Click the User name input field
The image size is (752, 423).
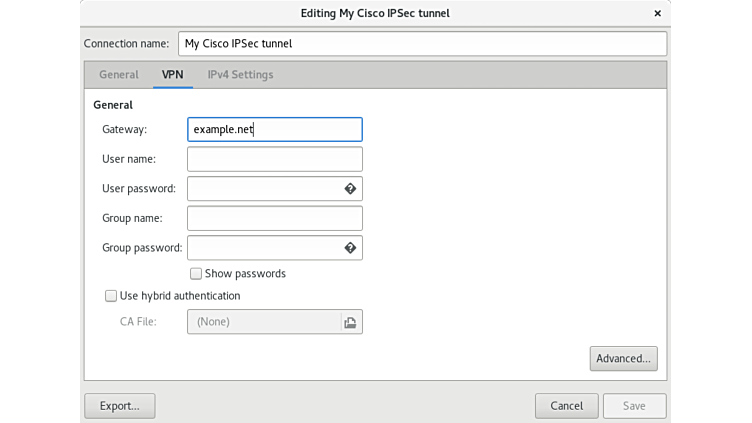tap(274, 159)
